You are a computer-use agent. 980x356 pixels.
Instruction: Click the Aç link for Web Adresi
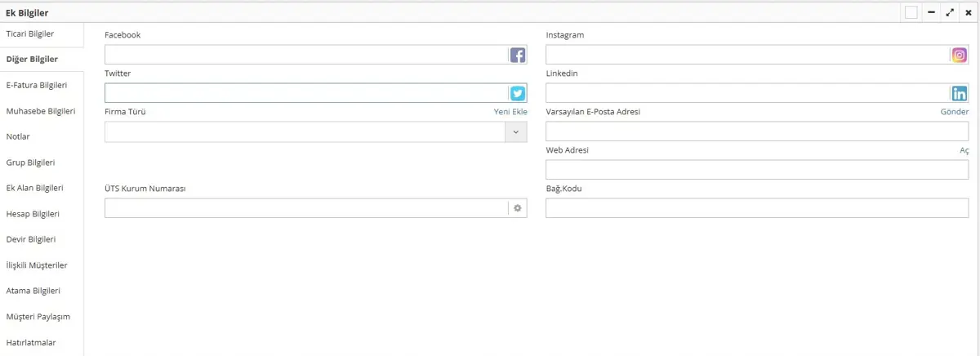964,151
